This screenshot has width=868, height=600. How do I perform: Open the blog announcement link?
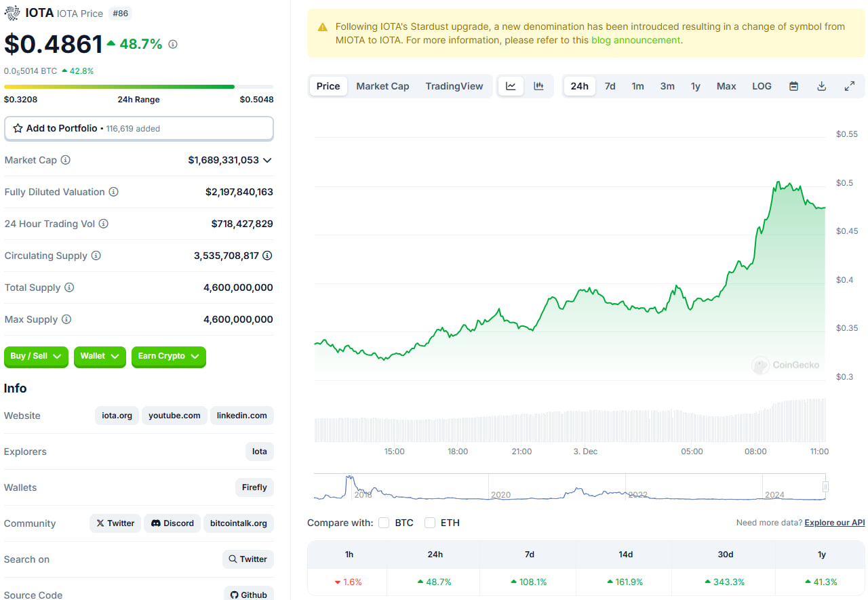click(635, 40)
